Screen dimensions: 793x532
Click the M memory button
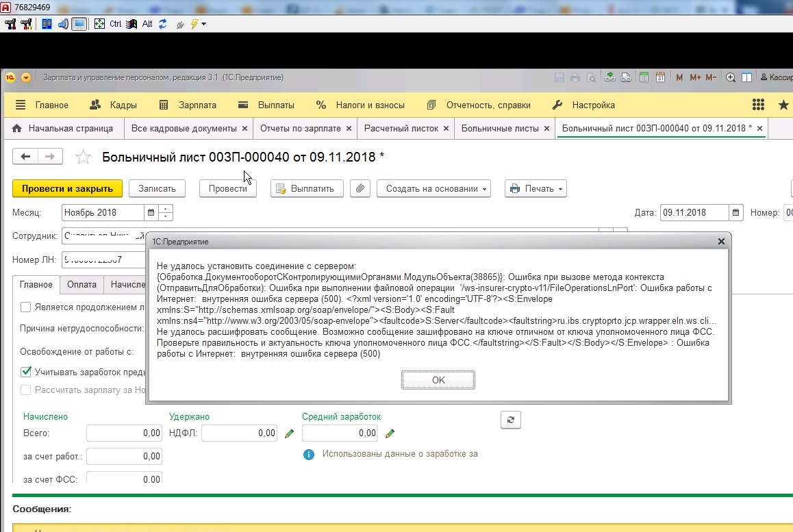coord(679,77)
